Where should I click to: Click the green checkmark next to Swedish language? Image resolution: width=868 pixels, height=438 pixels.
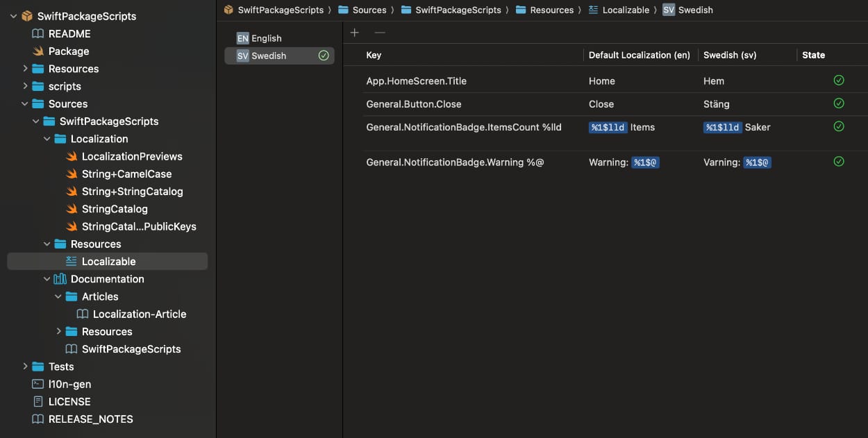[x=324, y=56]
